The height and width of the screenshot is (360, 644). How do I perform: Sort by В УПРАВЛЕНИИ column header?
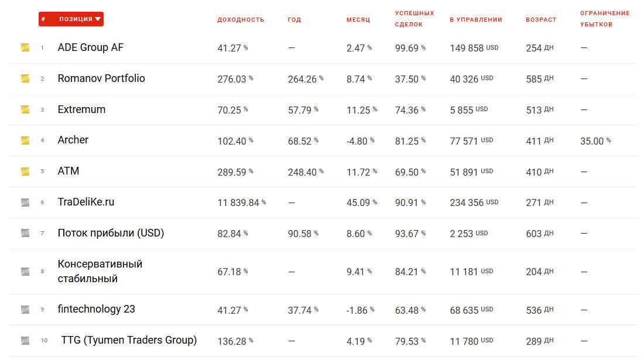[476, 20]
